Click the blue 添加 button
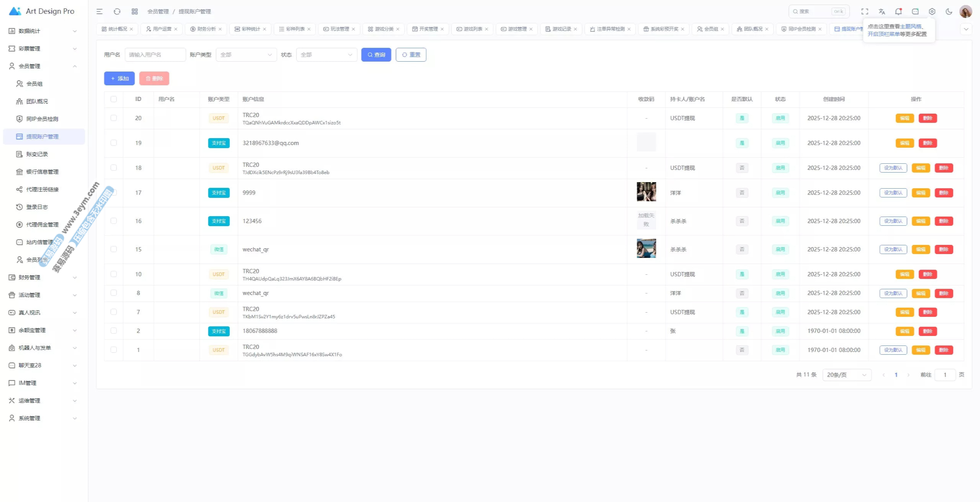The image size is (980, 502). tap(119, 78)
